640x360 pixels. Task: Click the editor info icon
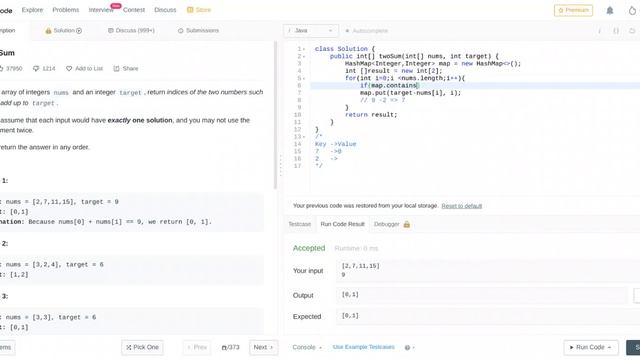point(600,31)
